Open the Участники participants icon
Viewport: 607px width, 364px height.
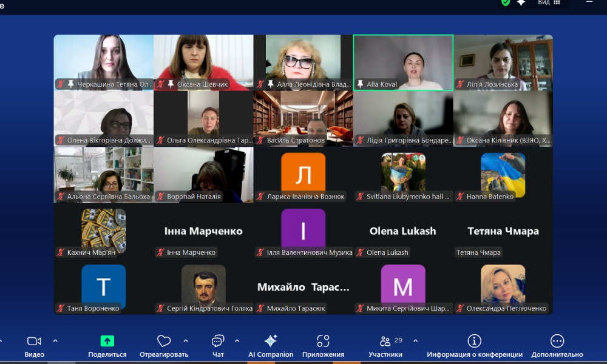[x=385, y=341]
